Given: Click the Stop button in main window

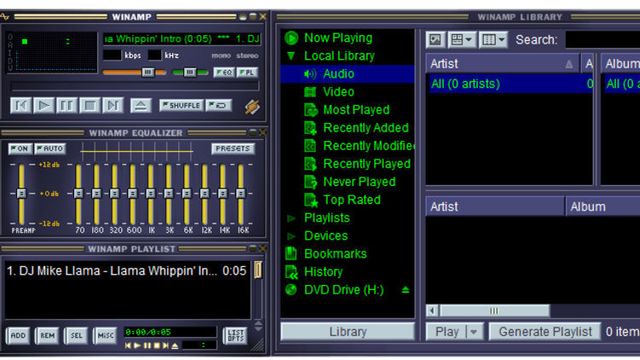Looking at the screenshot, I should click(90, 106).
